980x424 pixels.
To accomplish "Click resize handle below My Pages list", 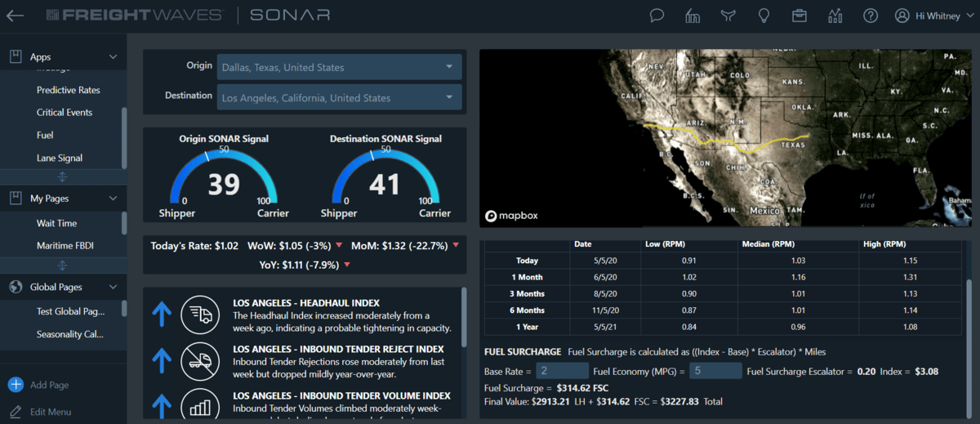I will click(x=63, y=266).
